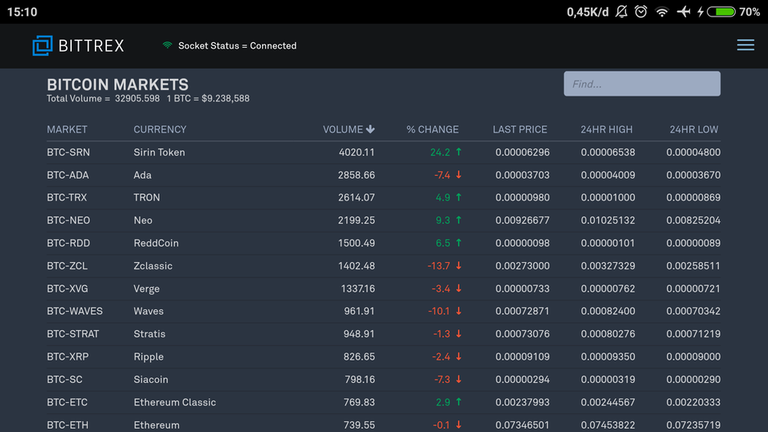Tap the alarm clock status icon

coord(640,12)
